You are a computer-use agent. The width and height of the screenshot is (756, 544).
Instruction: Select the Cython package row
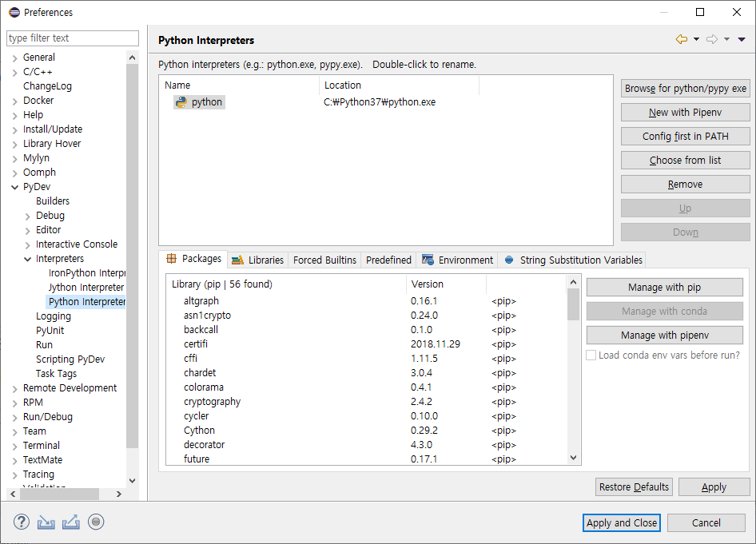(x=367, y=431)
